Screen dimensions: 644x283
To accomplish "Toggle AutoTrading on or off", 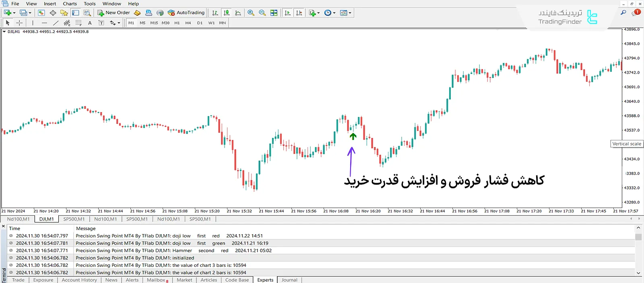I will 186,13.
